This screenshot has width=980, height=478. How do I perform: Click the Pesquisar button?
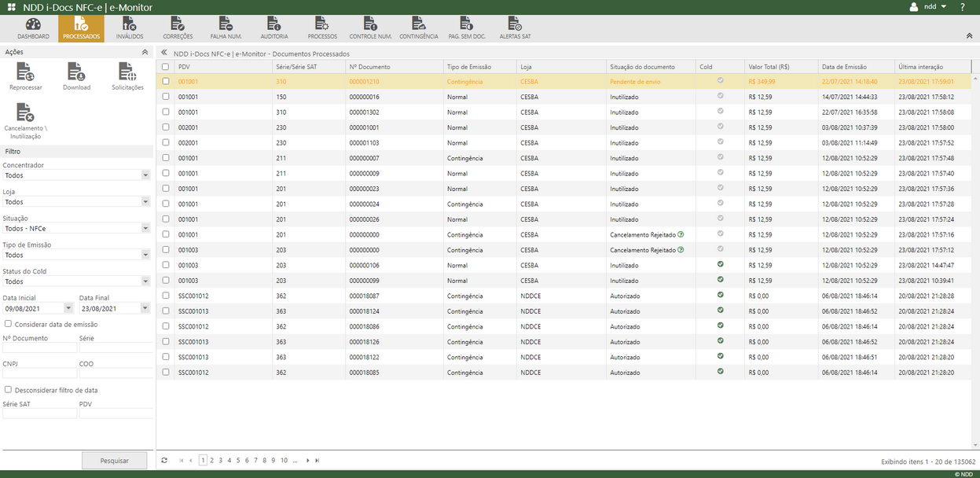114,460
